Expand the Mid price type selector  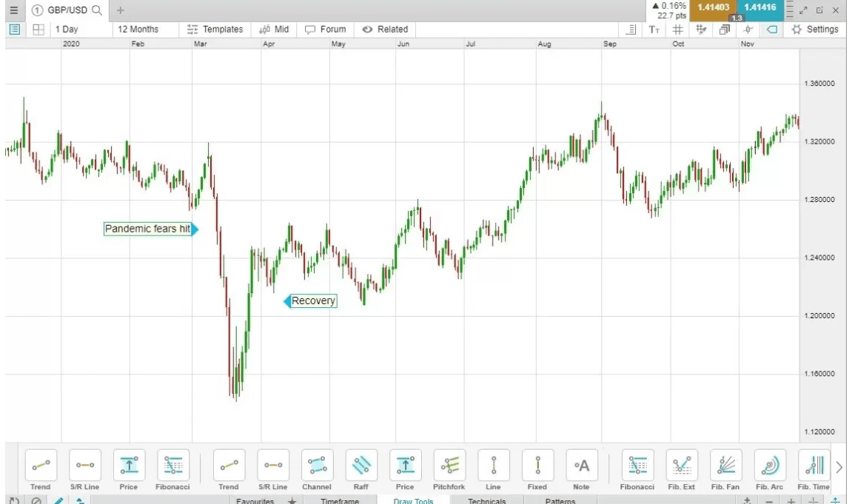tap(274, 29)
